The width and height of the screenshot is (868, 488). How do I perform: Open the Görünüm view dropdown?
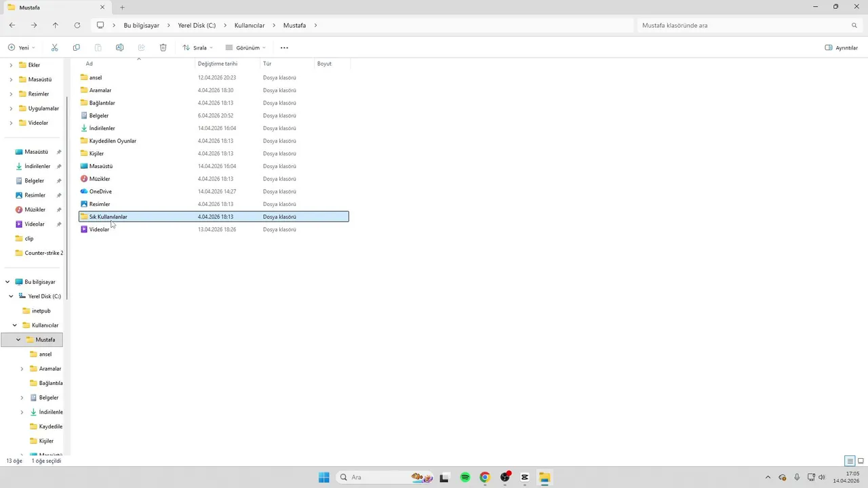click(x=245, y=47)
